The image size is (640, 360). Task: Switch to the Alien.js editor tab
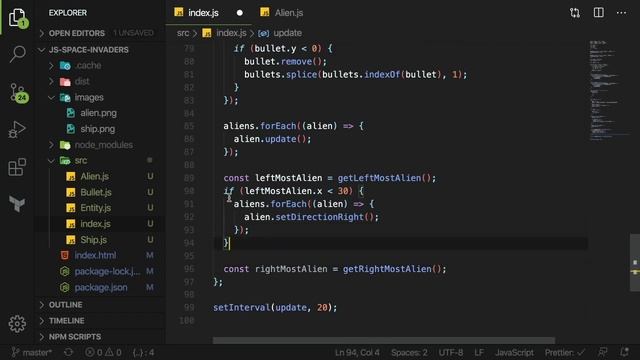(282, 13)
